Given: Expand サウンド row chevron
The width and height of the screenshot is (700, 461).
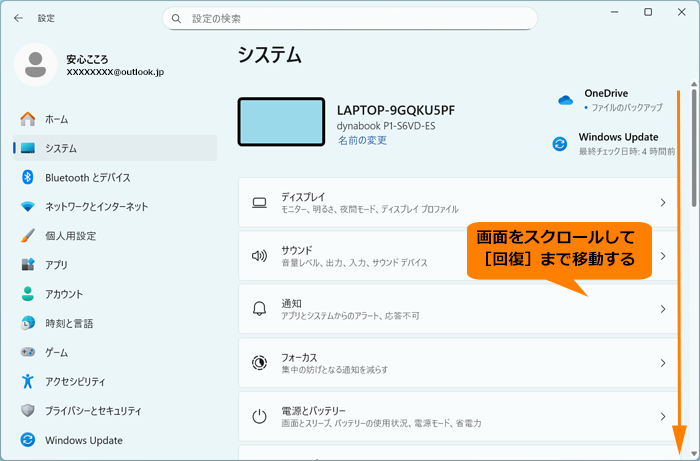Looking at the screenshot, I should (663, 256).
